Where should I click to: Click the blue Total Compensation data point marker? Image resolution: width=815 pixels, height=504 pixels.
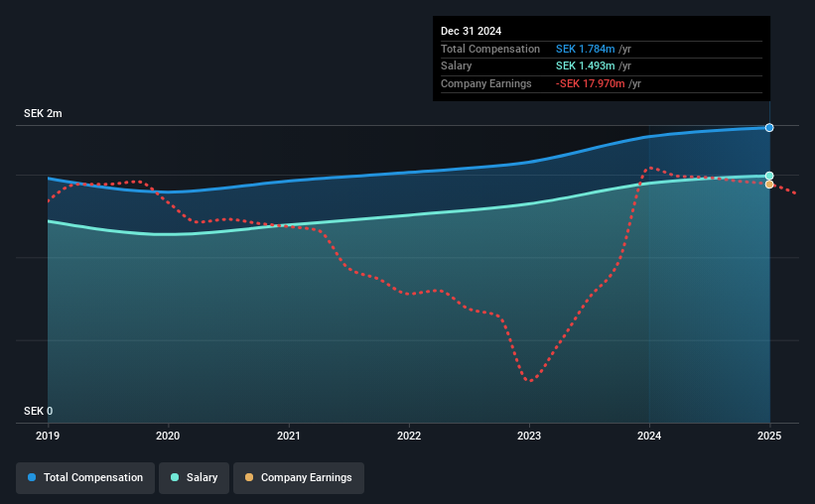click(x=769, y=128)
